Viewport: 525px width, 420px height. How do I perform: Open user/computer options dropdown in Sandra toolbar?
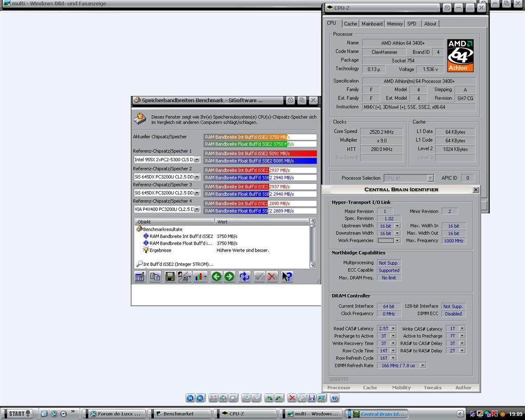185,276
